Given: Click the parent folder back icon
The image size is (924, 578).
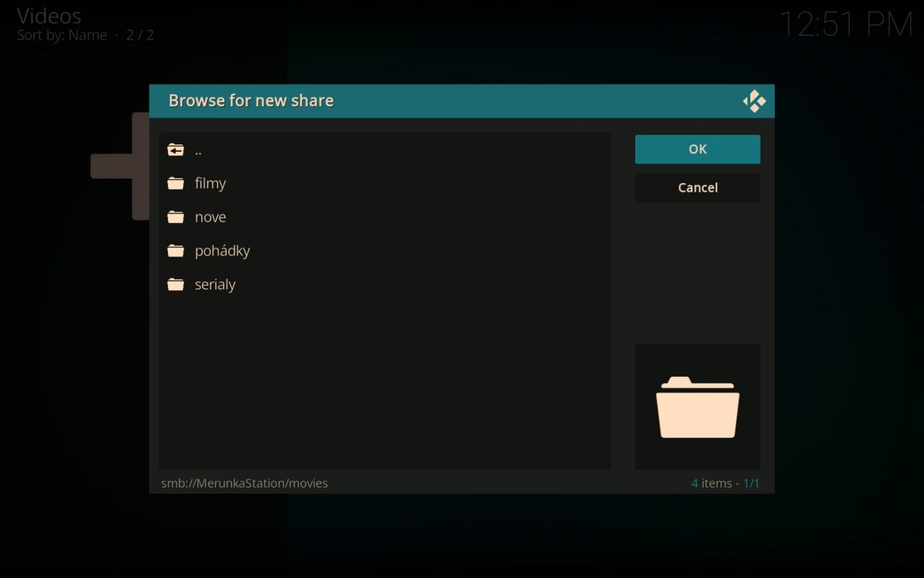Looking at the screenshot, I should point(176,150).
